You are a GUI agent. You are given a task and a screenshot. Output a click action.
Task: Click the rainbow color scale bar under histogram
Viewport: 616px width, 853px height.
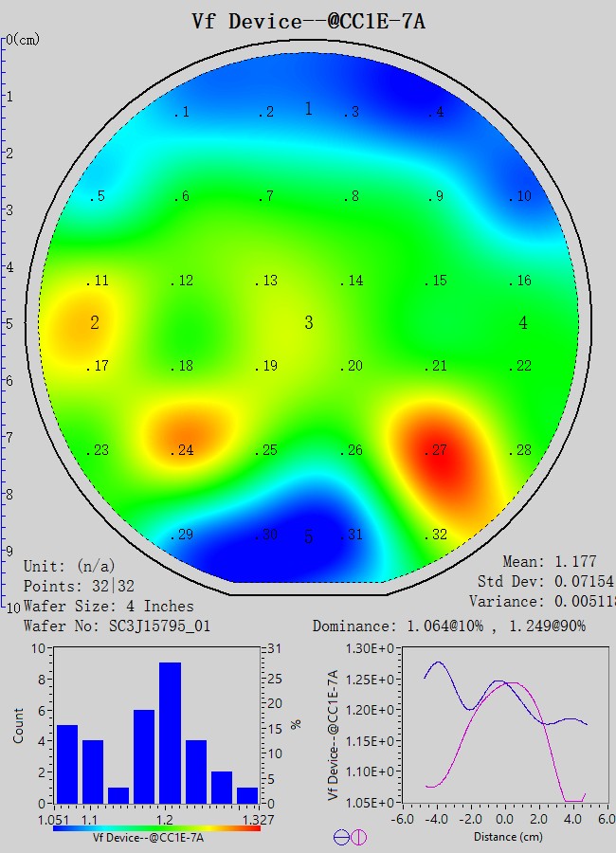(156, 827)
